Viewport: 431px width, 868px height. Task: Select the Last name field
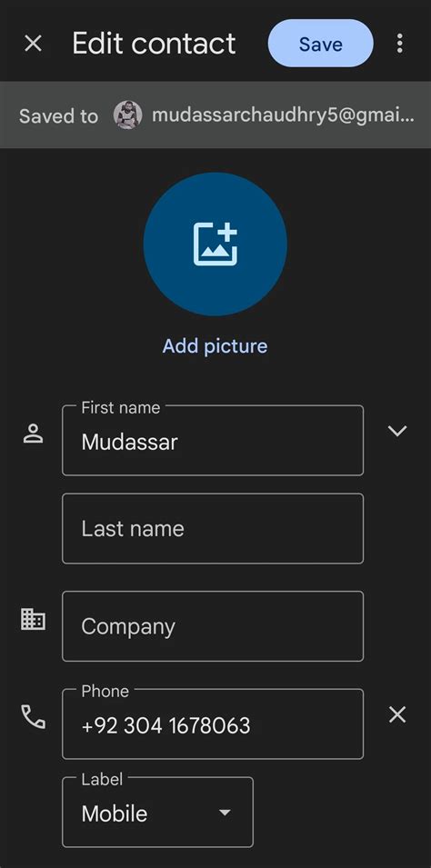pyautogui.click(x=213, y=529)
